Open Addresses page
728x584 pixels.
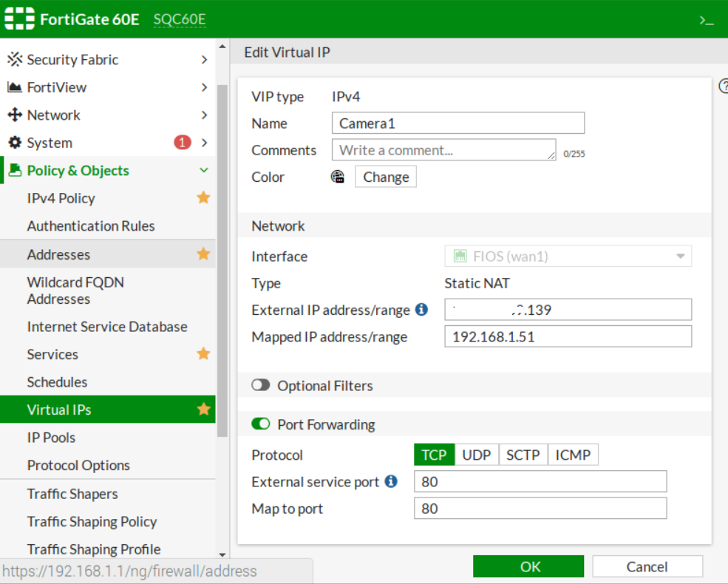(x=58, y=254)
